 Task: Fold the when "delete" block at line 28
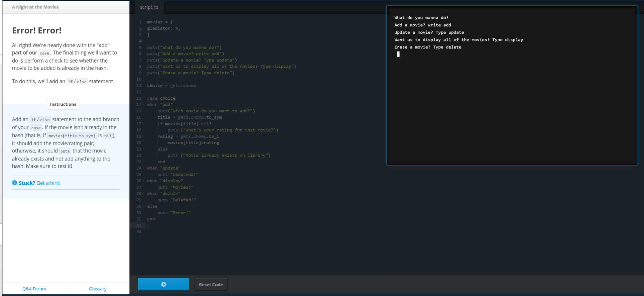144,194
